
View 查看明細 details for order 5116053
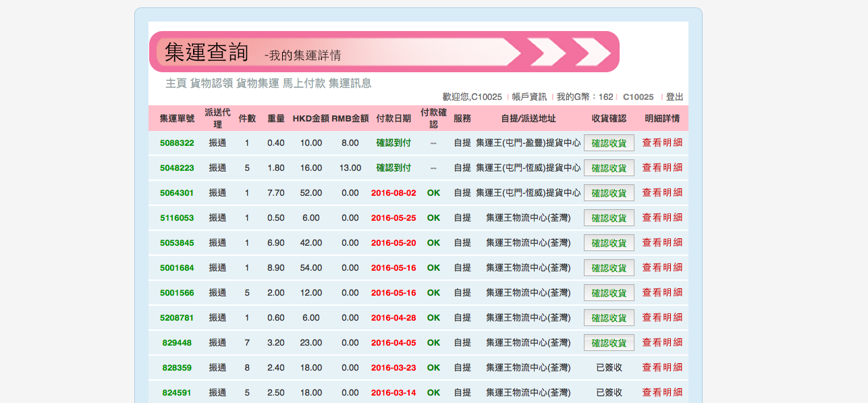coord(662,217)
